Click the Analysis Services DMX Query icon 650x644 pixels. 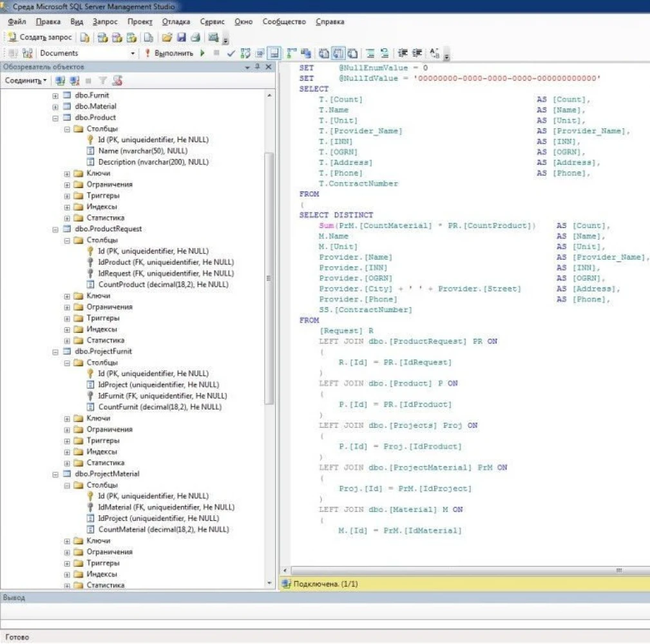pyautogui.click(x=117, y=38)
